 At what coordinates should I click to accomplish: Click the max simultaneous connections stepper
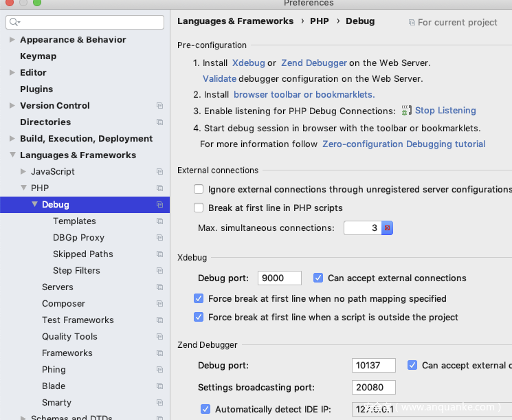click(x=387, y=228)
